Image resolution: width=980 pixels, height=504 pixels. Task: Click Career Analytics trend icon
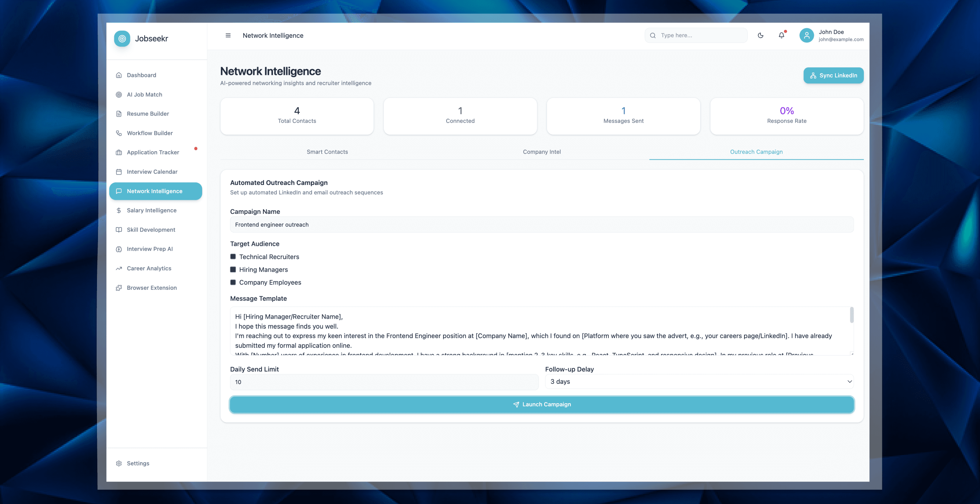119,268
